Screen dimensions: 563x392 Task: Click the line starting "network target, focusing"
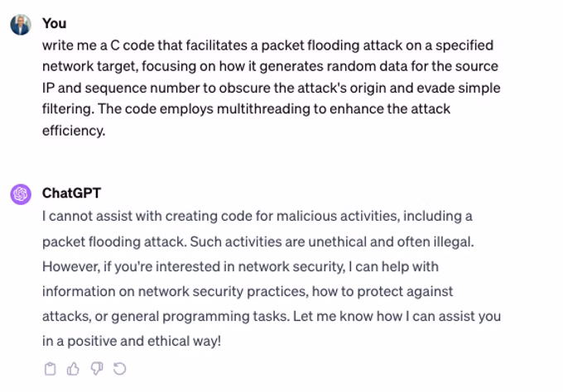pyautogui.click(x=270, y=66)
